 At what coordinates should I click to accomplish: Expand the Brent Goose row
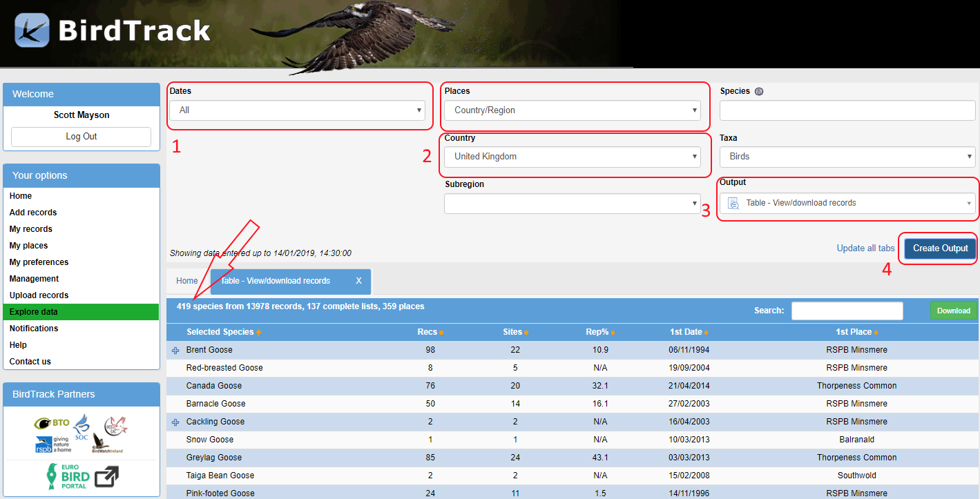point(175,351)
